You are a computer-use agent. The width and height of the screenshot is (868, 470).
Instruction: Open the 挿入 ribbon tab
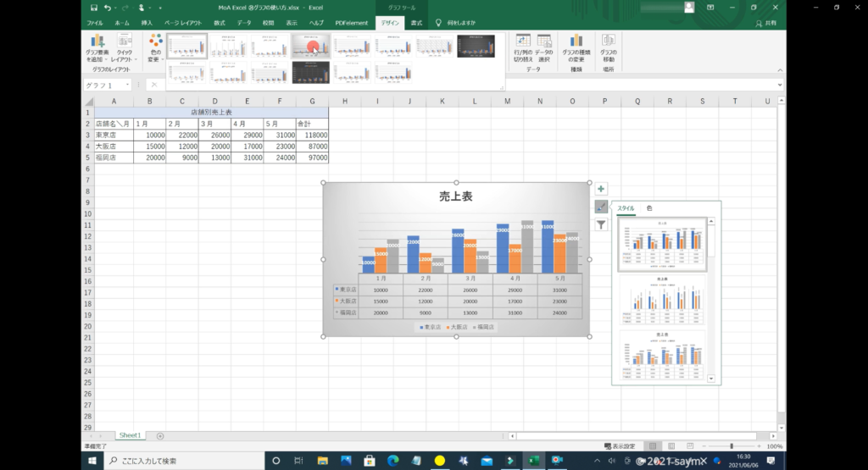pos(147,23)
